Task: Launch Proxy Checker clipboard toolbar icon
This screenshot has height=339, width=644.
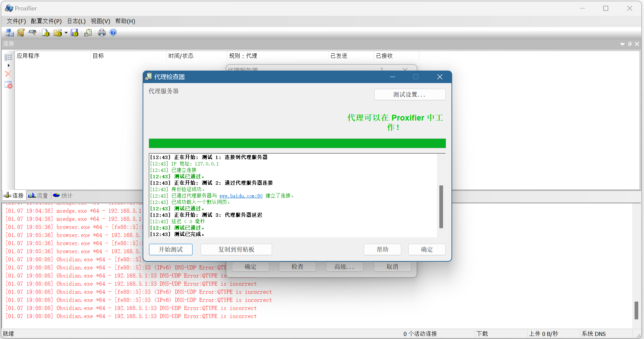Action: click(88, 33)
